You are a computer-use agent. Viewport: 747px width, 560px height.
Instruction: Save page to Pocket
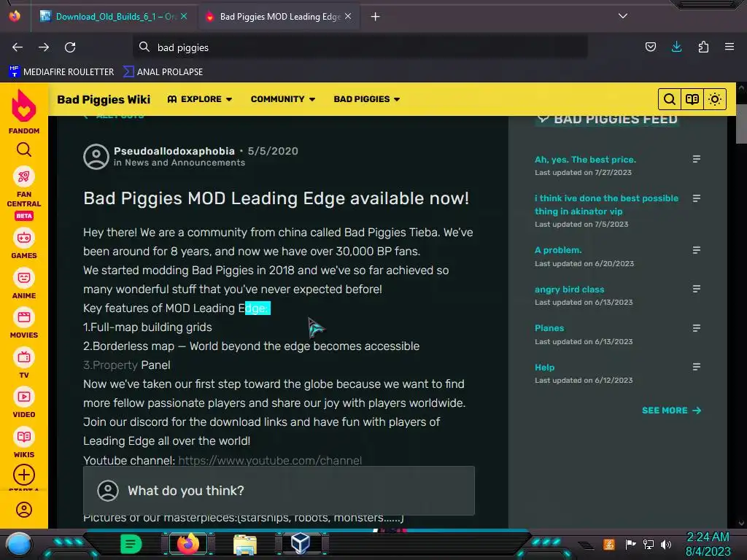click(650, 47)
